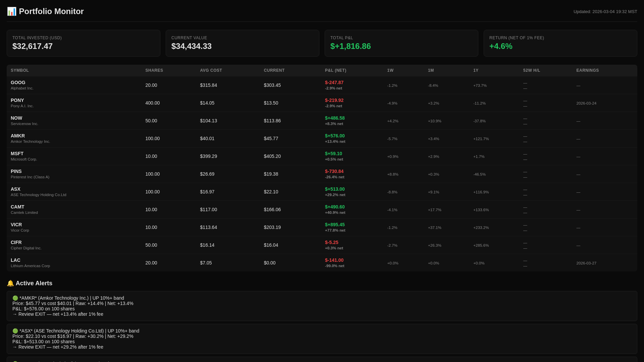
Task: Click NOW P&L value $+486.58
Action: pyautogui.click(x=335, y=118)
